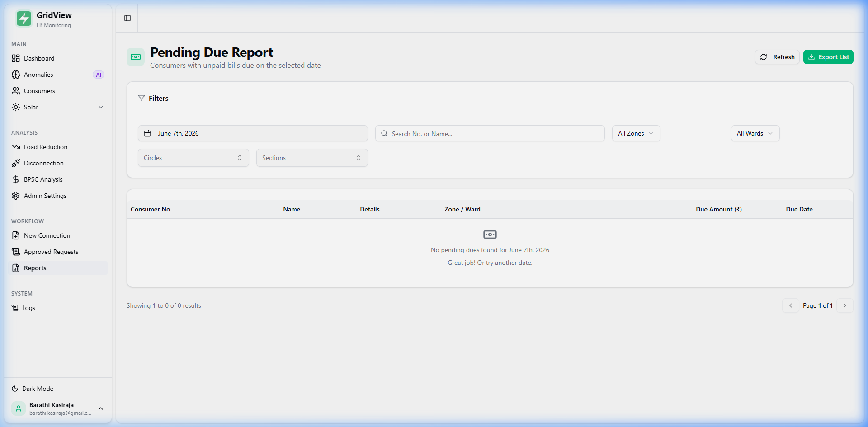
Task: Open Admin Settings
Action: pos(58,196)
